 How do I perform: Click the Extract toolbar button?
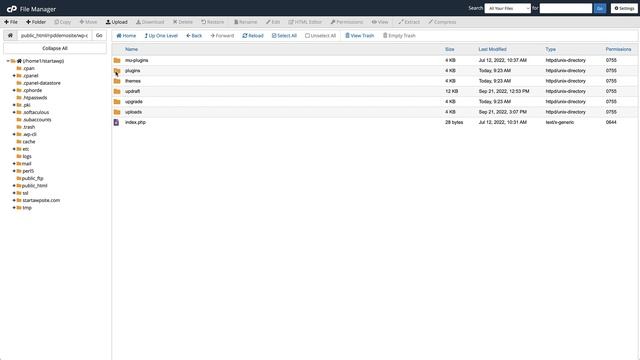(x=409, y=22)
